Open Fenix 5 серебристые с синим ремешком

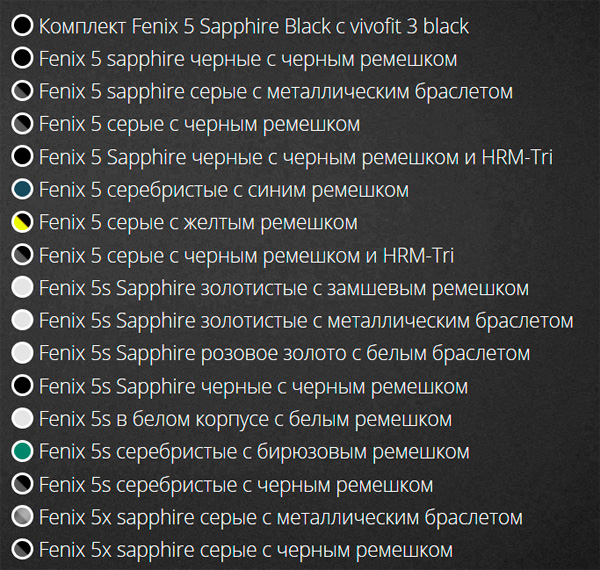coord(223,190)
